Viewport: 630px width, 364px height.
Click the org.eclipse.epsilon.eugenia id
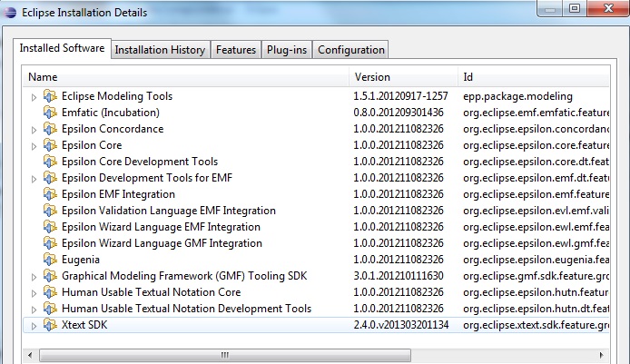(x=536, y=260)
